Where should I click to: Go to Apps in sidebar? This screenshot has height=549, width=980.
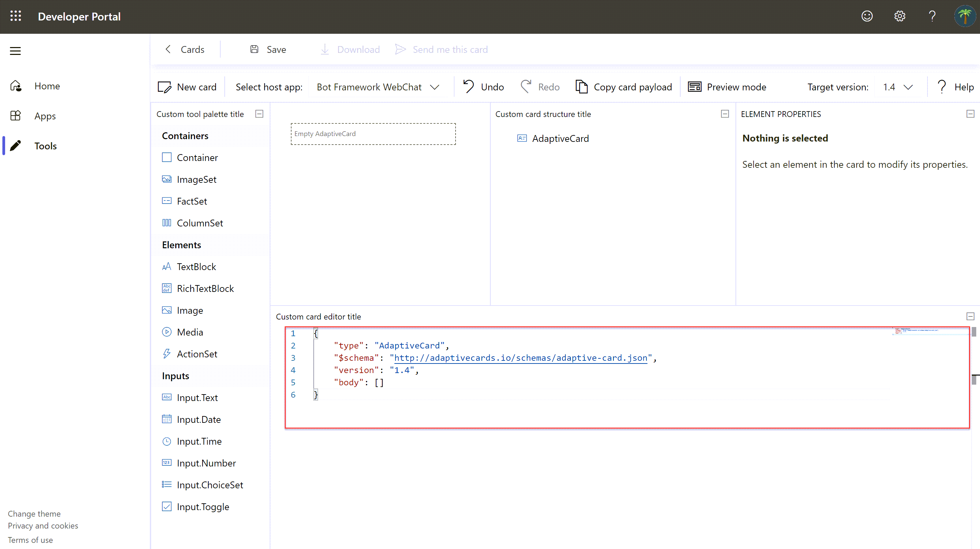pyautogui.click(x=45, y=116)
